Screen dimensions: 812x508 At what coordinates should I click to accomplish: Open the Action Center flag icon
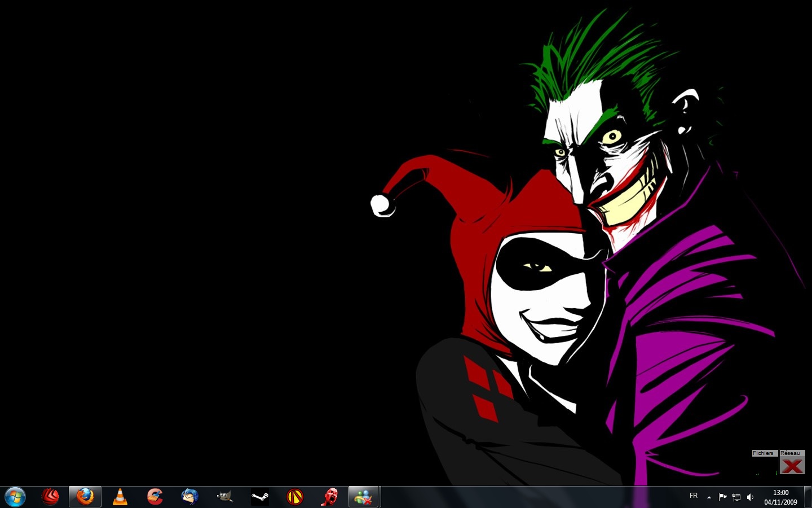(722, 497)
